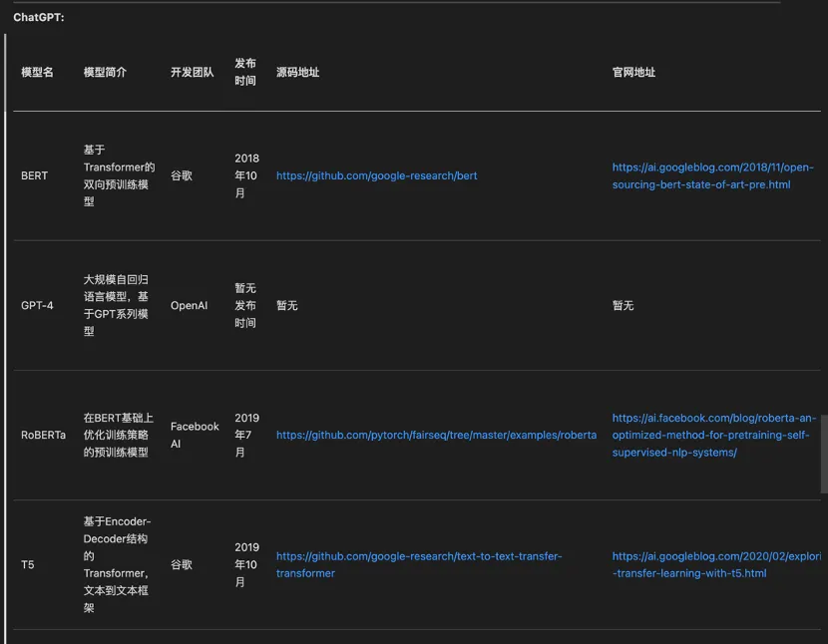Select the ChatGPT: label text
The image size is (828, 644).
39,17
